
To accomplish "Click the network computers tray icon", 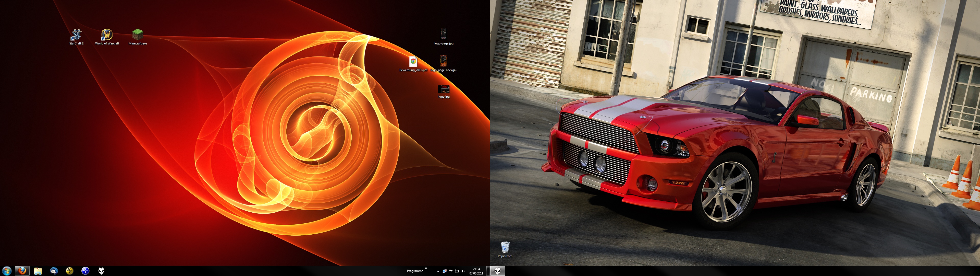I will click(444, 271).
